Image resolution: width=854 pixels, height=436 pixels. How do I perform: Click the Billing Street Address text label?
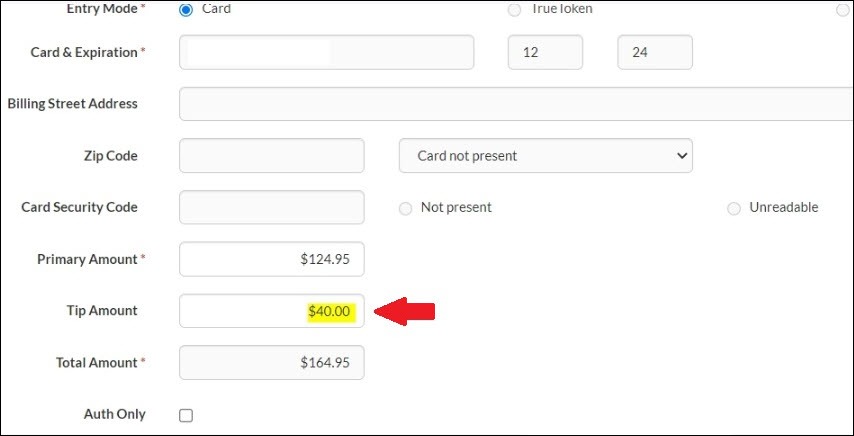[72, 104]
